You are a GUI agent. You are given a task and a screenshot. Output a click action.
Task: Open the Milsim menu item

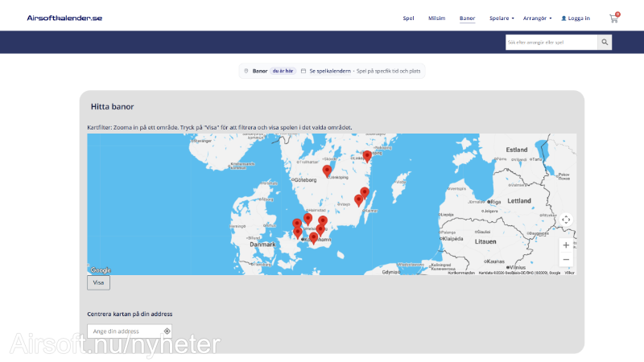click(437, 18)
